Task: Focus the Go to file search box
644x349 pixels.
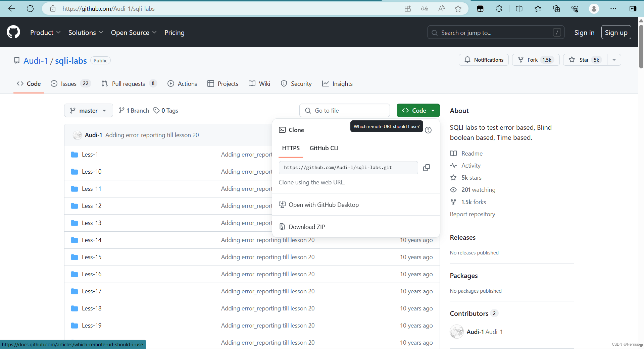Action: pos(345,110)
